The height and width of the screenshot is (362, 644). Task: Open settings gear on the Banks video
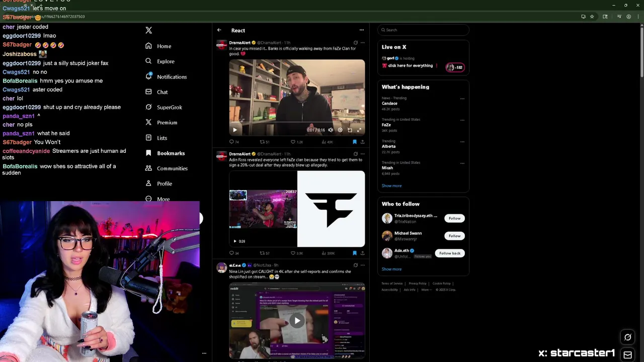tap(340, 130)
